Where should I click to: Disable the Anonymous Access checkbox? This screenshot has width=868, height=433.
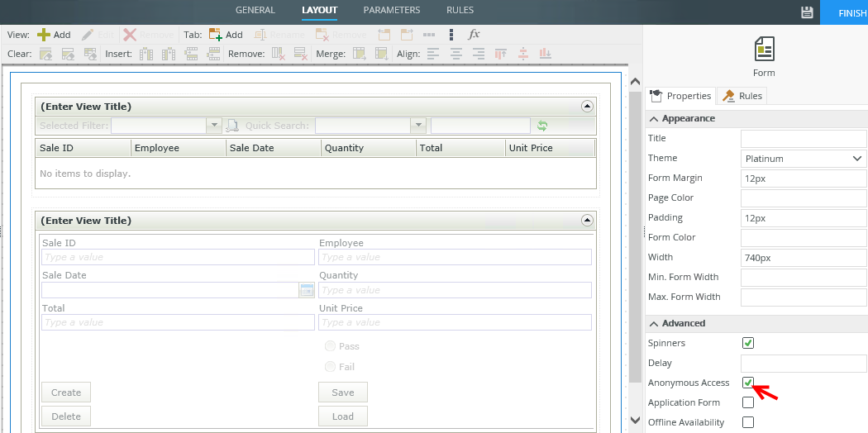coord(748,383)
